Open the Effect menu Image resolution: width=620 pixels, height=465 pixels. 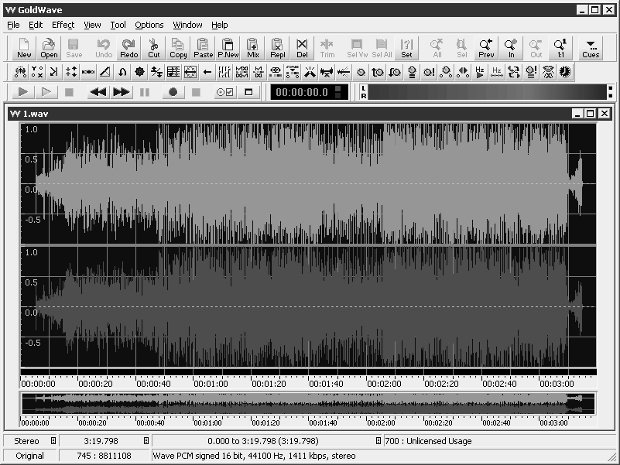pyautogui.click(x=63, y=25)
